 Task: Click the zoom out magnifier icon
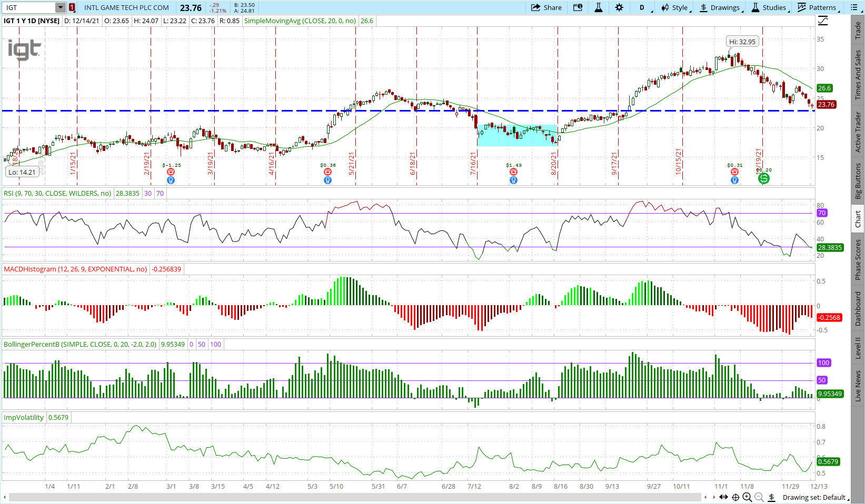pyautogui.click(x=759, y=497)
